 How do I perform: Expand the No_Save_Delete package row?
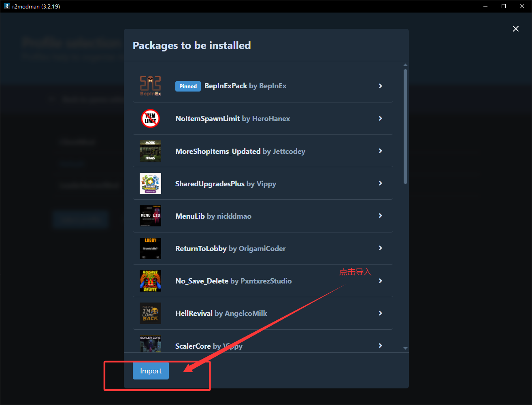[x=380, y=281]
